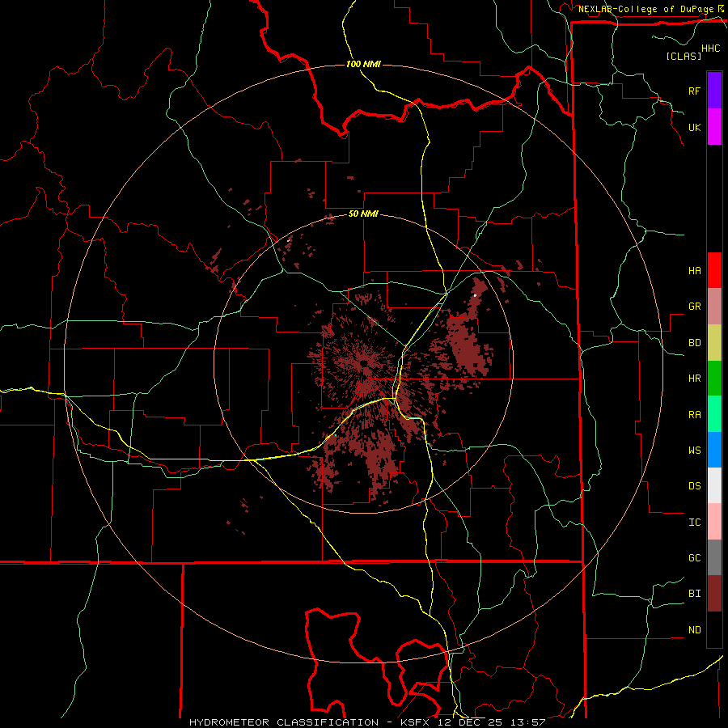The width and height of the screenshot is (728, 728).
Task: Click the DS white legend swatch
Action: [714, 485]
